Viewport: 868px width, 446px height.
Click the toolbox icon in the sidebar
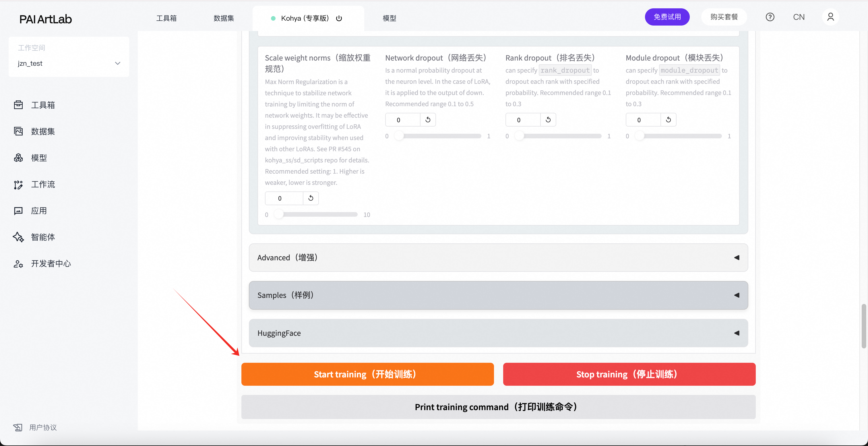(18, 105)
